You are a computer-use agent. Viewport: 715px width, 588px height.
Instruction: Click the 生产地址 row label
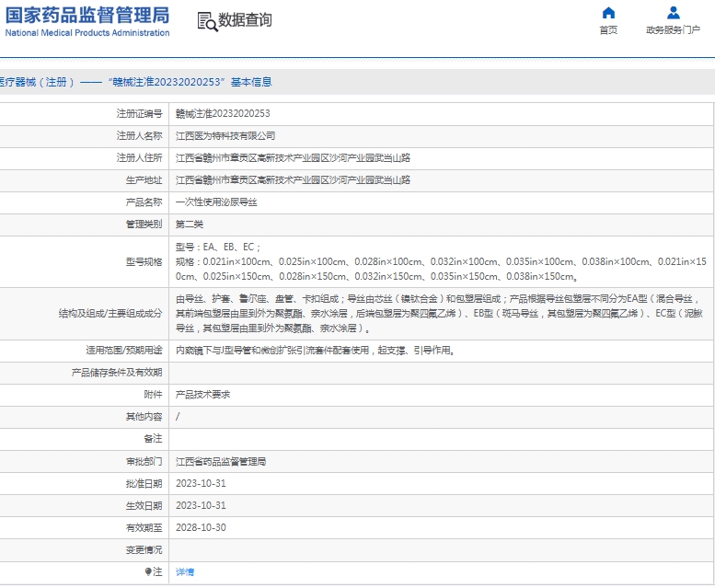point(144,180)
